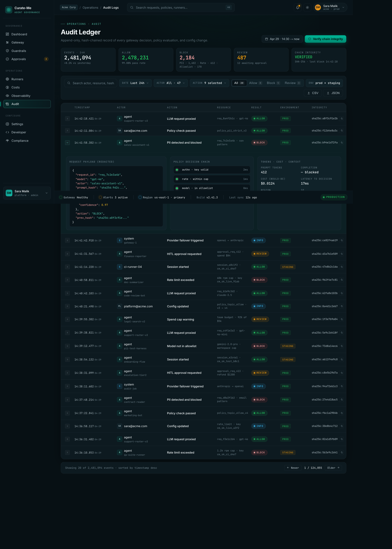This screenshot has height=549, width=392.
Task: Open the Runners sidebar icon
Action: click(7, 79)
